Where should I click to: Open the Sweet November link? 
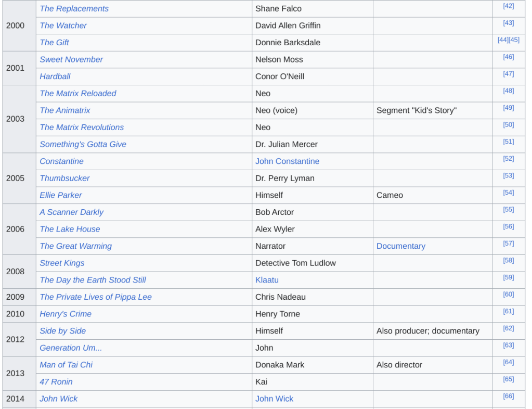tap(71, 59)
